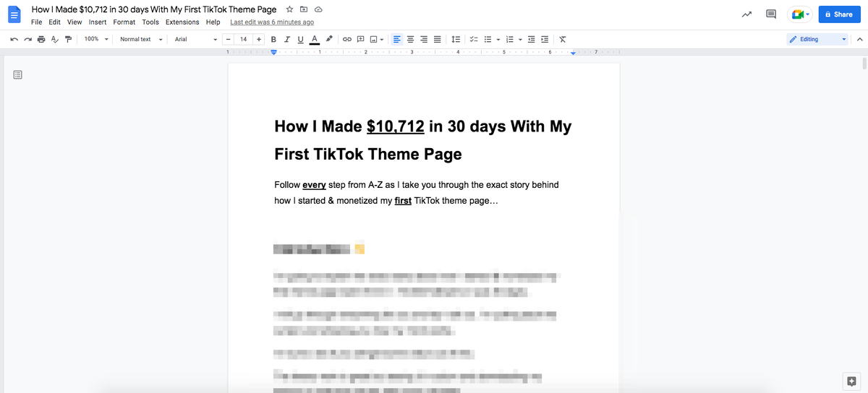
Task: Click the Redo arrow icon
Action: [x=27, y=39]
